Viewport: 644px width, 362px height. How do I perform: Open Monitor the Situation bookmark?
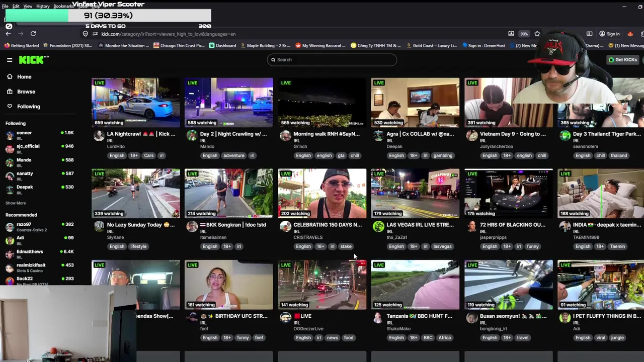[124, 46]
